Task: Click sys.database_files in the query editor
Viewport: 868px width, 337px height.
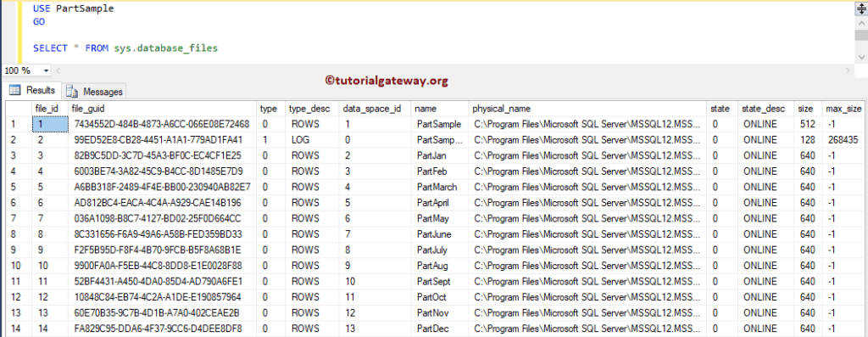Action: [165, 48]
